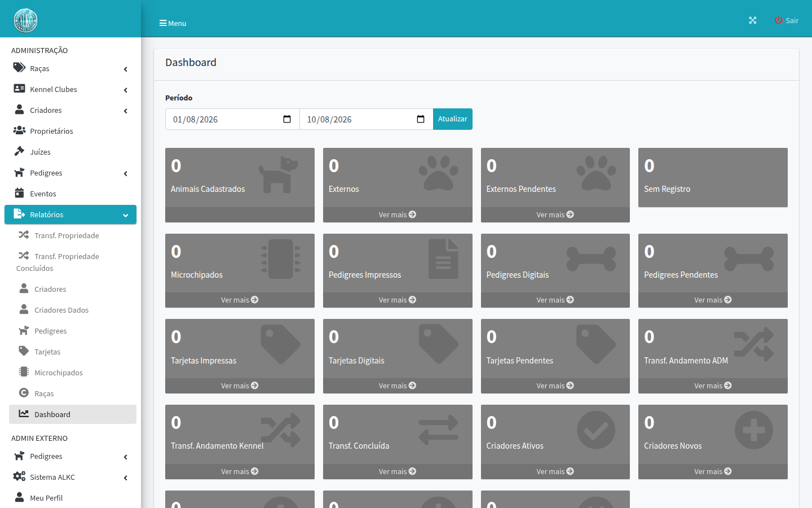
Task: Click the Criadores Dados person icon
Action: pos(24,309)
